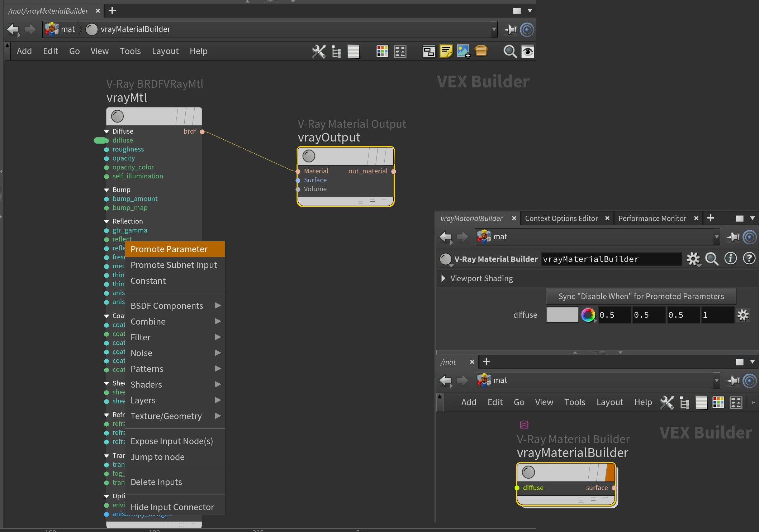Viewport: 759px width, 532px height.
Task: Click Sync Disable When for Promoted Parameters
Action: 641,296
